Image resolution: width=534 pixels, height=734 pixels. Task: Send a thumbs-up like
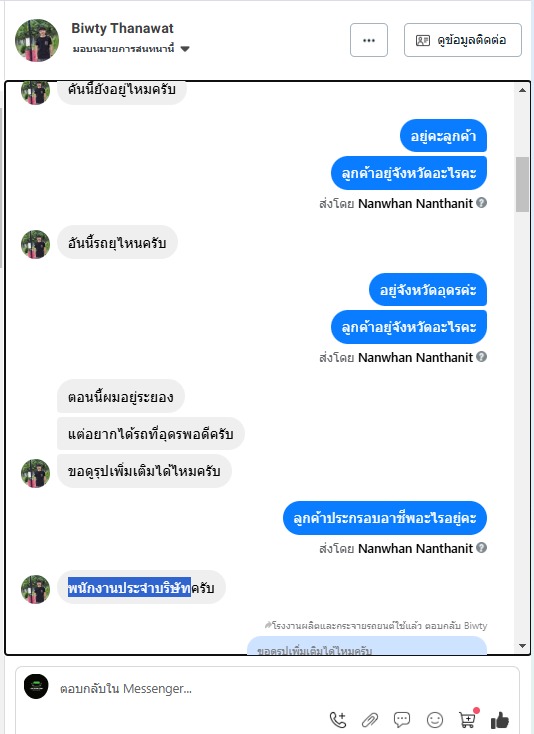coord(500,720)
